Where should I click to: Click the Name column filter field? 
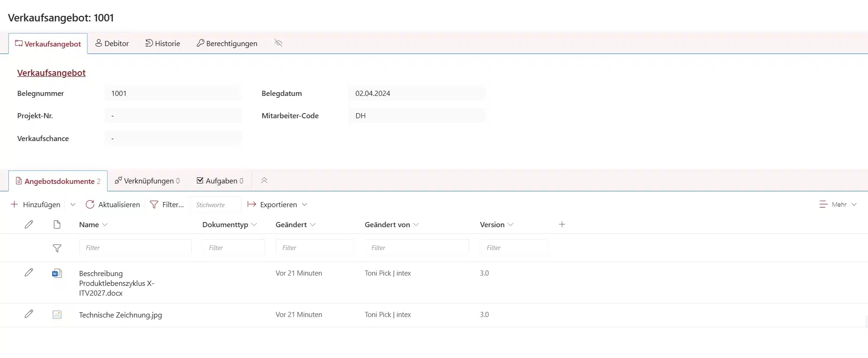[135, 248]
